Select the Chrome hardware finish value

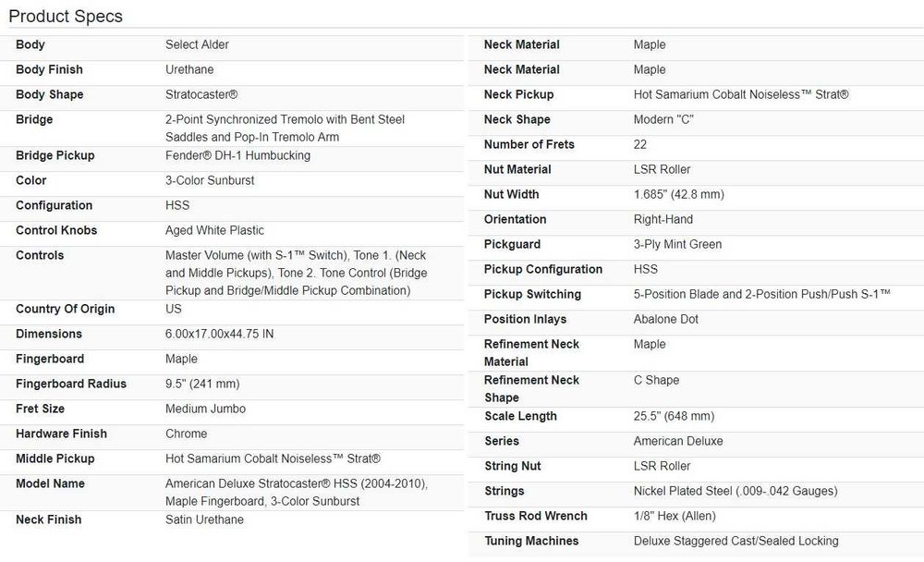186,434
